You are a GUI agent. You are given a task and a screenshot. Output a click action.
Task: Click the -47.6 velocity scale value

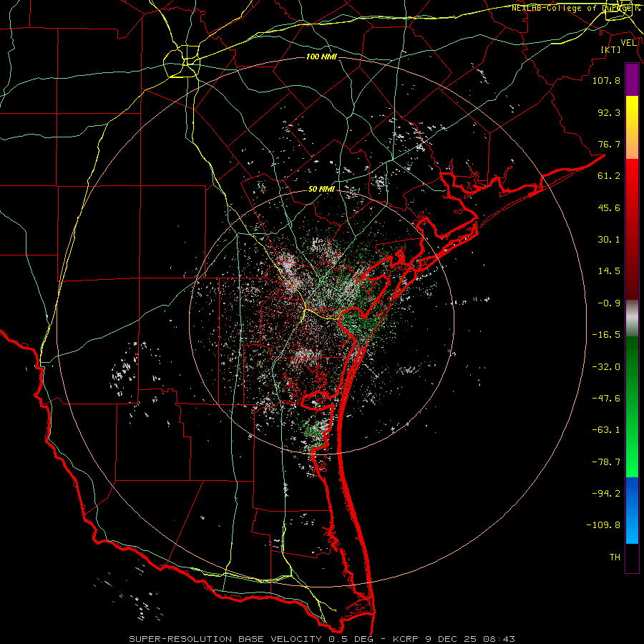click(x=606, y=399)
